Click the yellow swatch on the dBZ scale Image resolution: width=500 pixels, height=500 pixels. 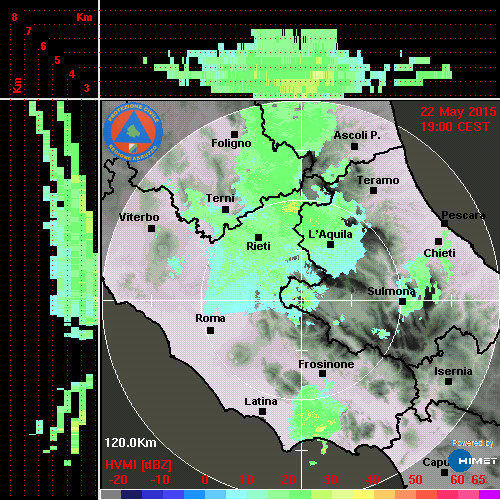point(363,494)
